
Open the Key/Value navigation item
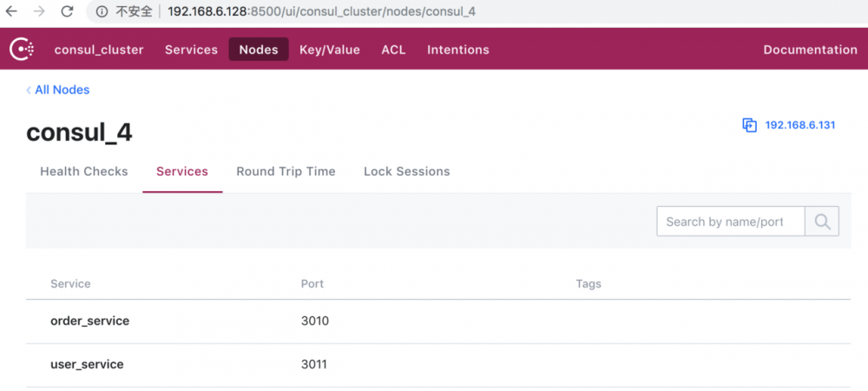tap(330, 50)
